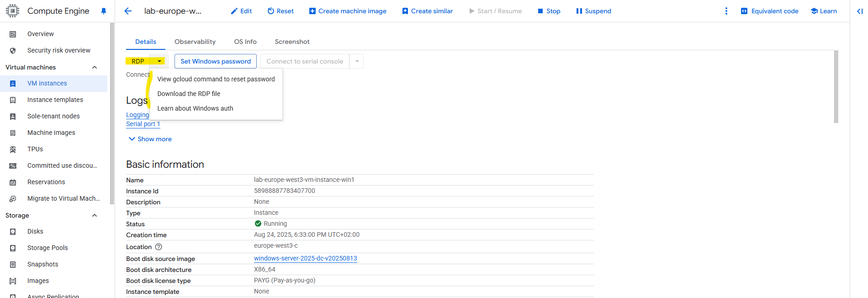Click the Migrate to Virtual Machines icon
The width and height of the screenshot is (868, 298).
coord(13,198)
